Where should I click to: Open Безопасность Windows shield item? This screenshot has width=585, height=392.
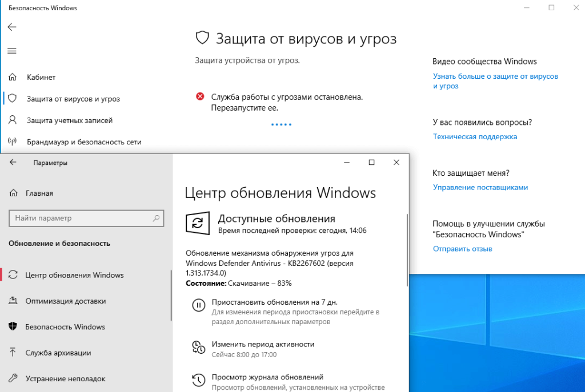coord(65,327)
